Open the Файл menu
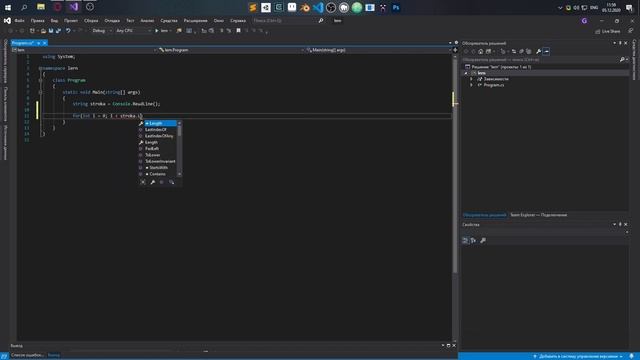Screen dimensions: 640x360 point(20,20)
